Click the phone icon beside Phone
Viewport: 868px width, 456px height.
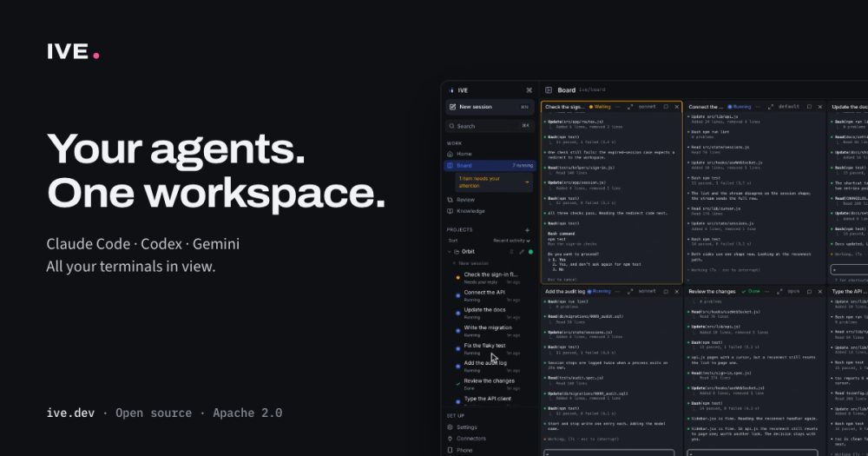[x=450, y=450]
